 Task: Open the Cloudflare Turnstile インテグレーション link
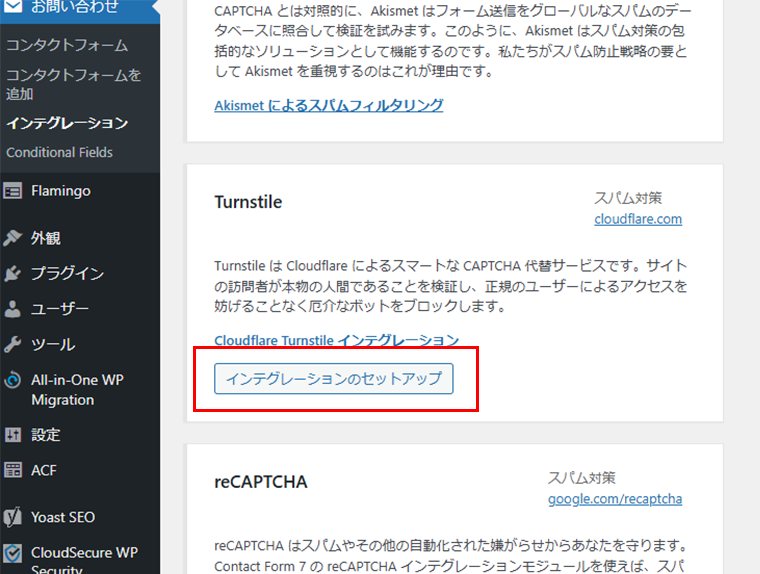coord(336,340)
